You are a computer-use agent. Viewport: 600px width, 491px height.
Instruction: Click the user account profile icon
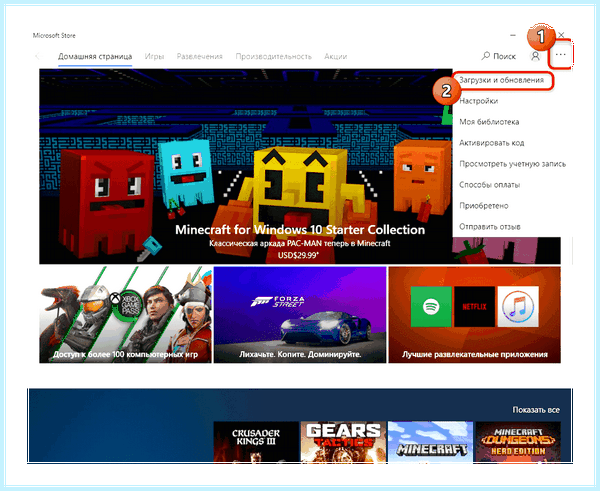535,56
